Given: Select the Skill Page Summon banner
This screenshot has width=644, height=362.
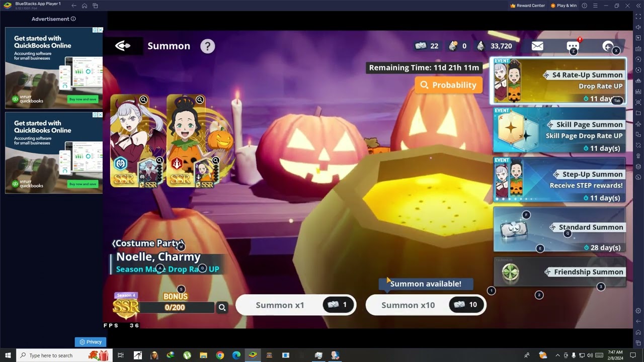Looking at the screenshot, I should [559, 130].
